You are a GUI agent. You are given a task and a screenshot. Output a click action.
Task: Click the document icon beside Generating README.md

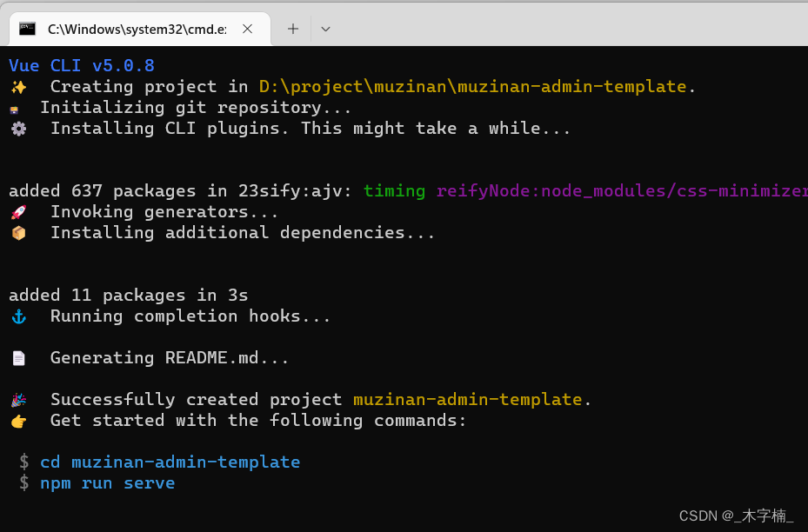pos(18,358)
